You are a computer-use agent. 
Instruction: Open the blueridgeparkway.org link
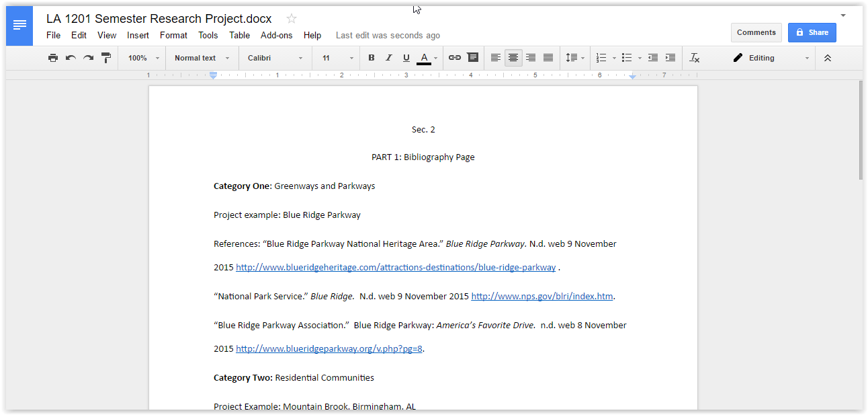tap(329, 348)
